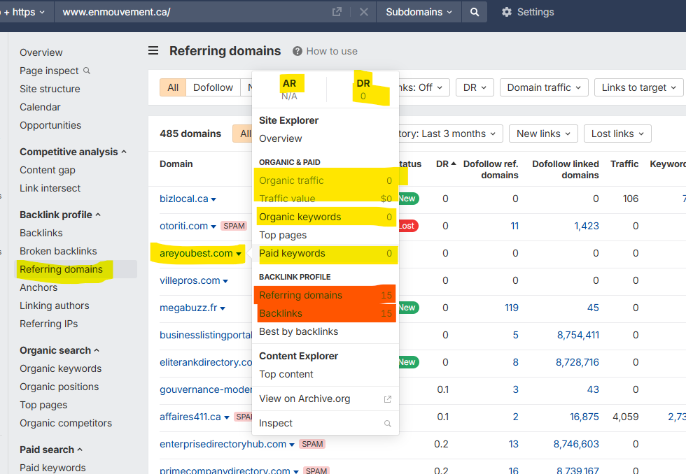Clear the URL with the X icon
The image size is (686, 474).
[x=364, y=12]
